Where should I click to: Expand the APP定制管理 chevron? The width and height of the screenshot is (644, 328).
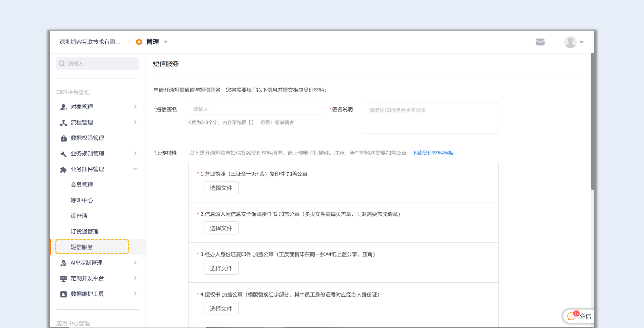coord(135,263)
